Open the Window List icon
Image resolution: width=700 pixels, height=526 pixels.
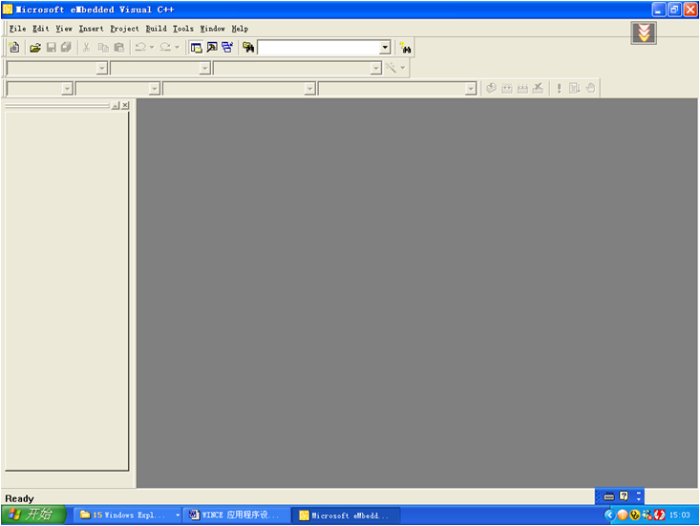click(x=227, y=47)
